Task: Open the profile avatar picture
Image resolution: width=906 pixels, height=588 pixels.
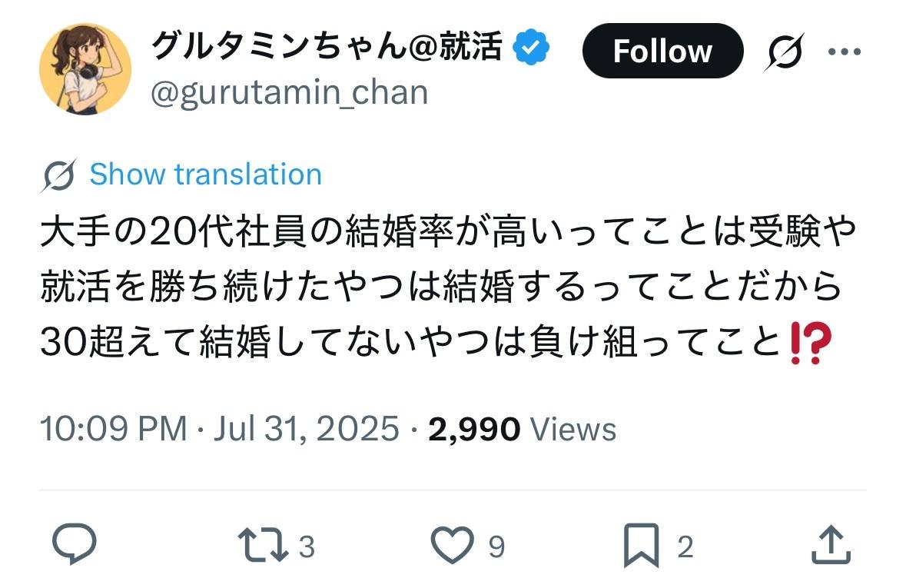Action: (x=85, y=68)
